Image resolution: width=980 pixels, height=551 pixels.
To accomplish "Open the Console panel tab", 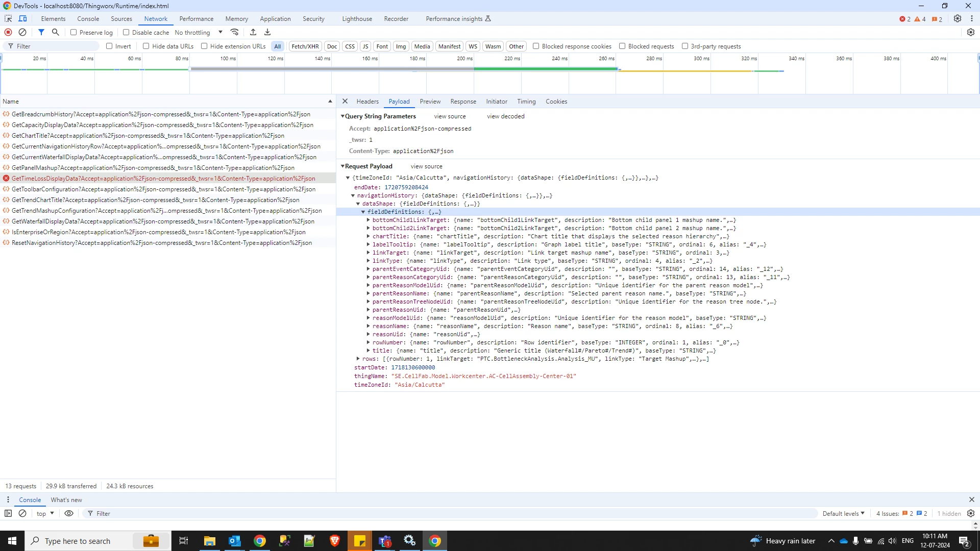I will click(x=88, y=19).
